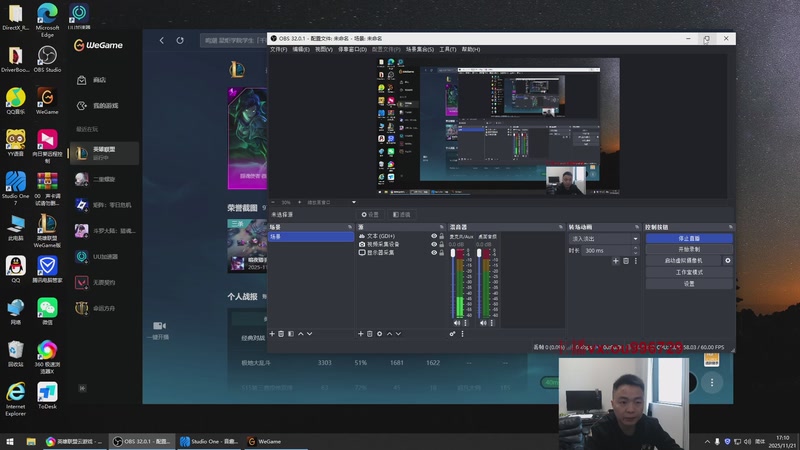Lock the display capture source

441,253
